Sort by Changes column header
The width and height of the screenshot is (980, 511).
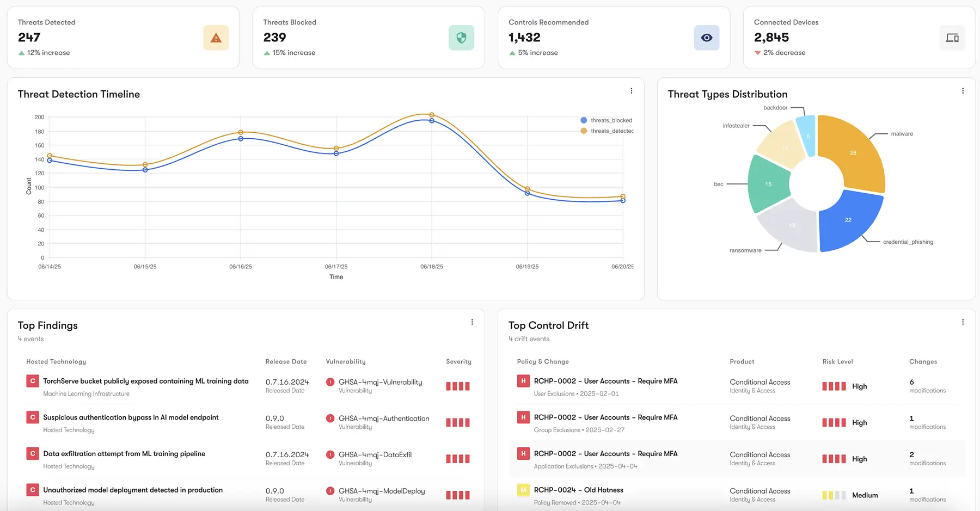coord(923,361)
